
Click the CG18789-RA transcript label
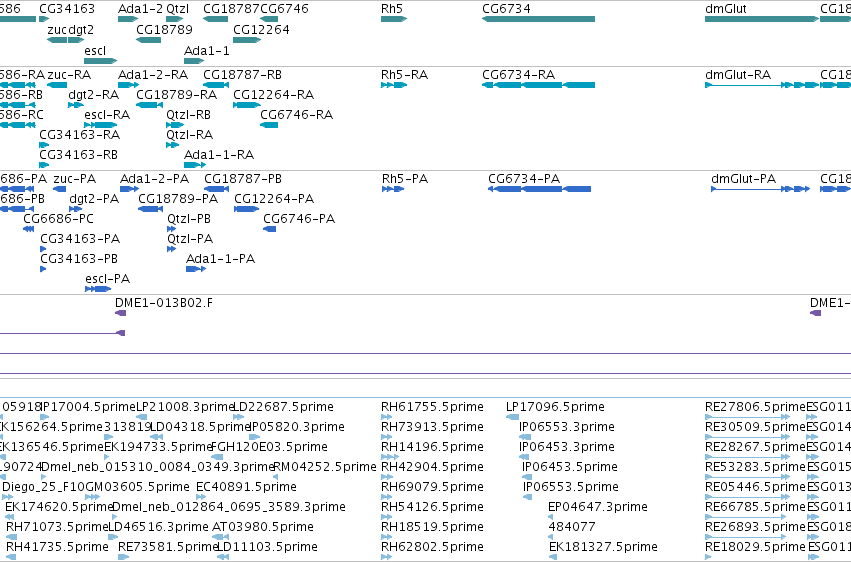(176, 94)
